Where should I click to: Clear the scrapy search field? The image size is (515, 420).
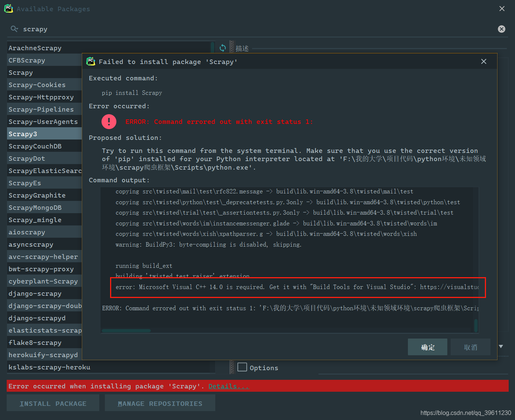502,29
